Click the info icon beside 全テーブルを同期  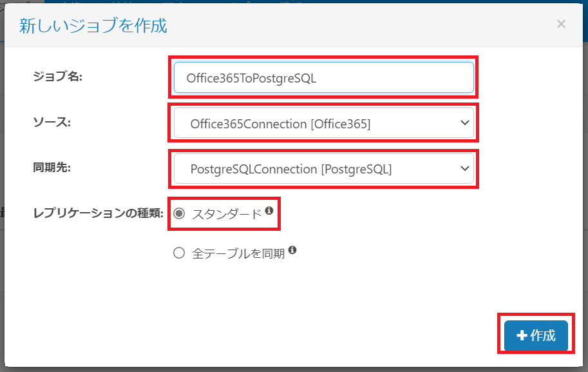click(292, 250)
